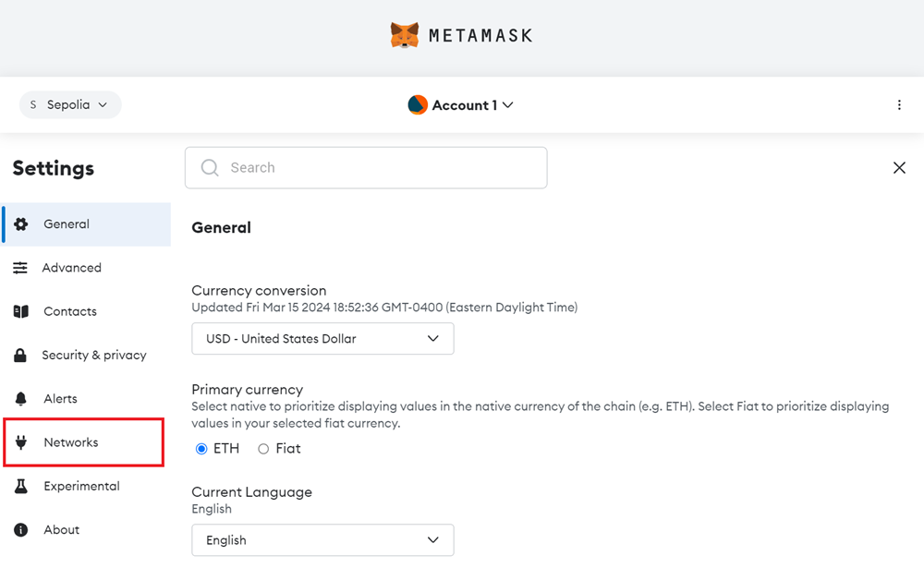The width and height of the screenshot is (924, 580).
Task: Switch to the Contacts settings section
Action: (69, 311)
